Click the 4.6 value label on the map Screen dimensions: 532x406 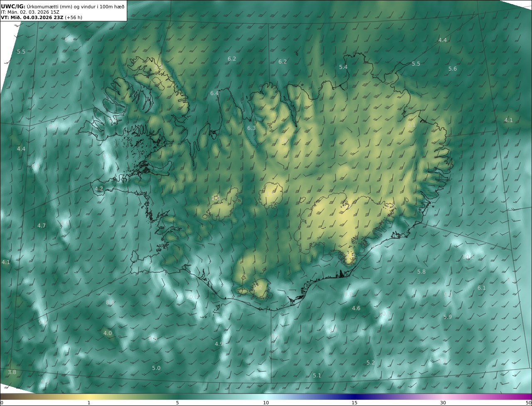356,308
